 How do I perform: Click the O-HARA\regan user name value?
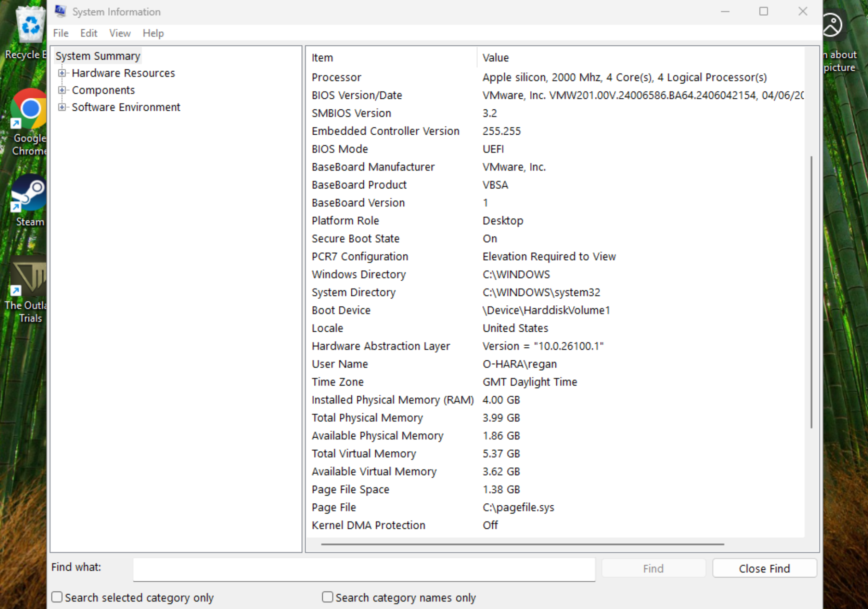tap(520, 364)
